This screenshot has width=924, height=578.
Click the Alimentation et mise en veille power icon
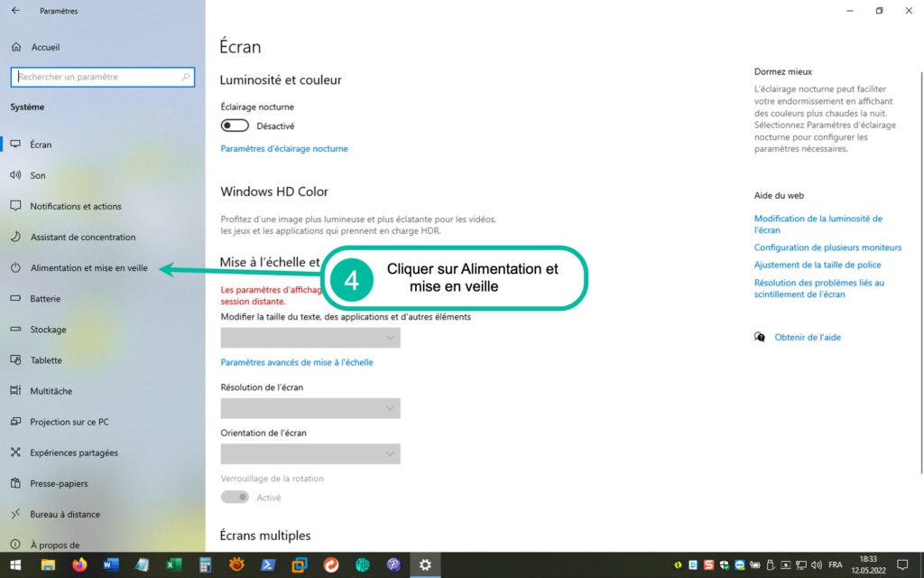[15, 268]
